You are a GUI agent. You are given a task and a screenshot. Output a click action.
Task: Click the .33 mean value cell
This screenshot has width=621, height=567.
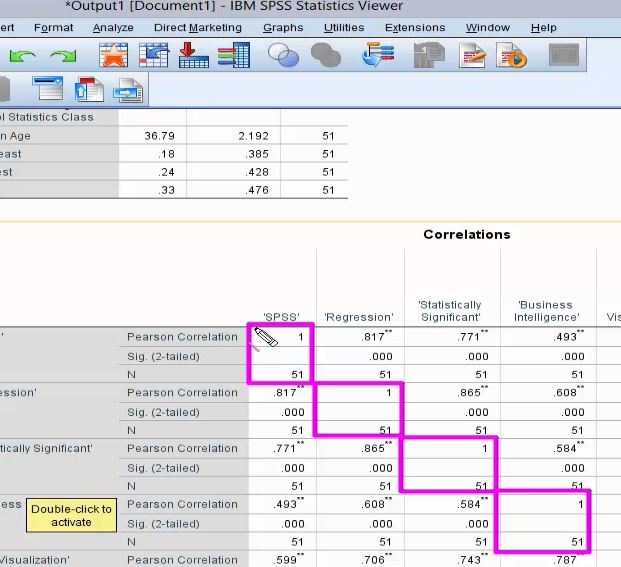tap(166, 190)
